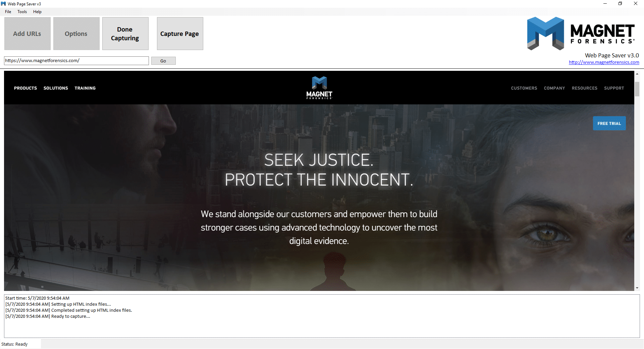Open the SOLUTIONS menu on the web page
This screenshot has width=644, height=349.
pos(56,88)
